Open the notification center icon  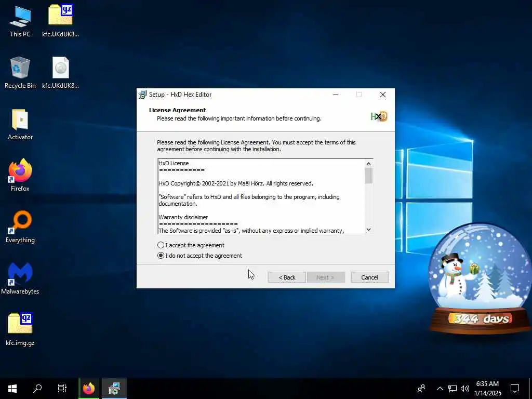[515, 389]
